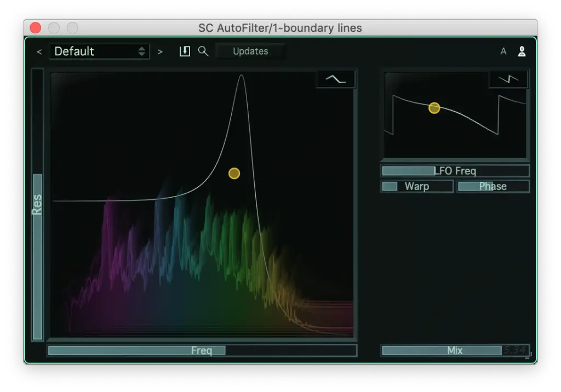Open the Default preset dropdown
Viewport: 561px width, 392px height.
(x=99, y=51)
